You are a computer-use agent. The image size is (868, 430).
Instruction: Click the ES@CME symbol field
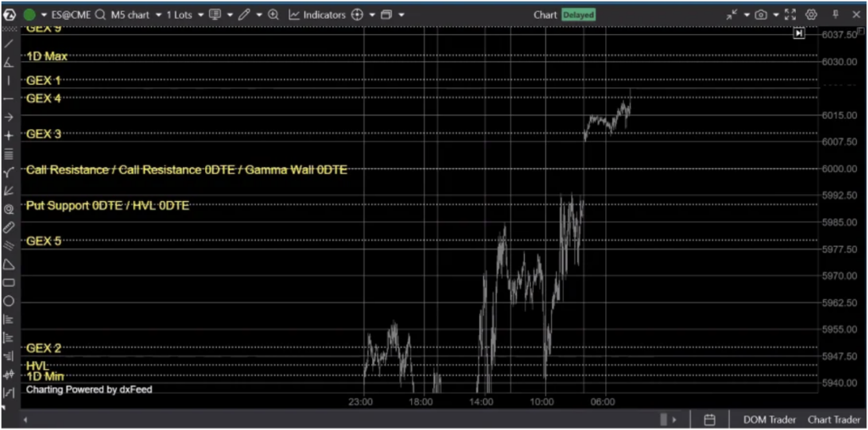pyautogui.click(x=71, y=15)
